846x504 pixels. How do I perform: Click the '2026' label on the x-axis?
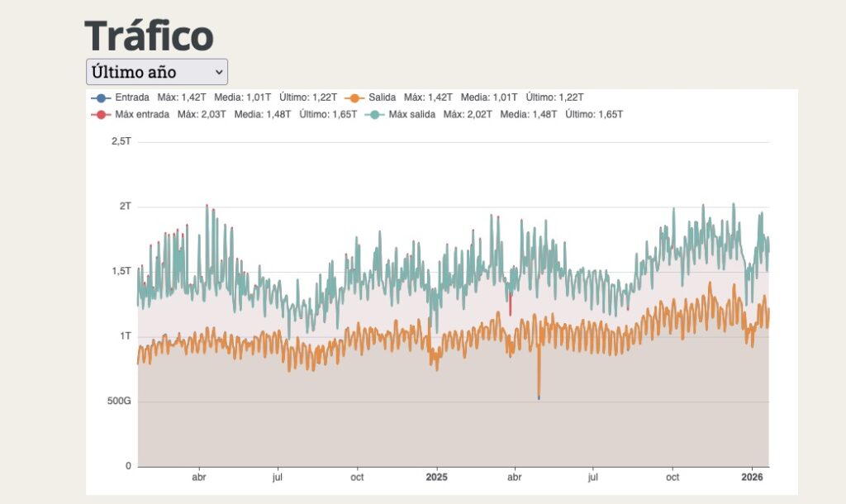(752, 477)
